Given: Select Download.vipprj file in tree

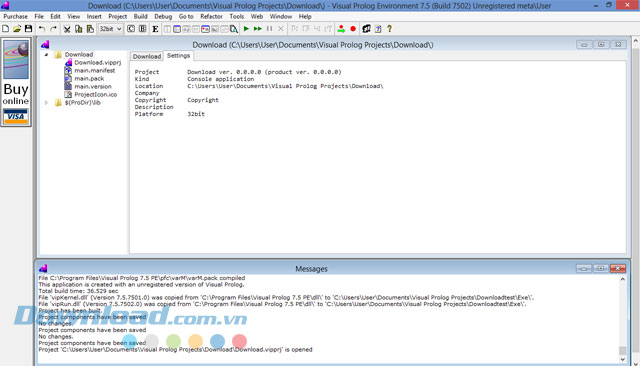Looking at the screenshot, I should pos(98,62).
